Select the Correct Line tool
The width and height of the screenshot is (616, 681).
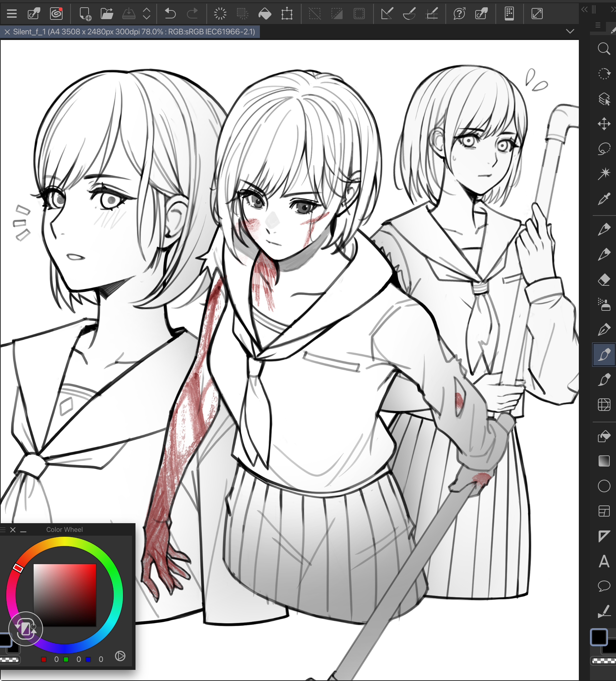[604, 611]
